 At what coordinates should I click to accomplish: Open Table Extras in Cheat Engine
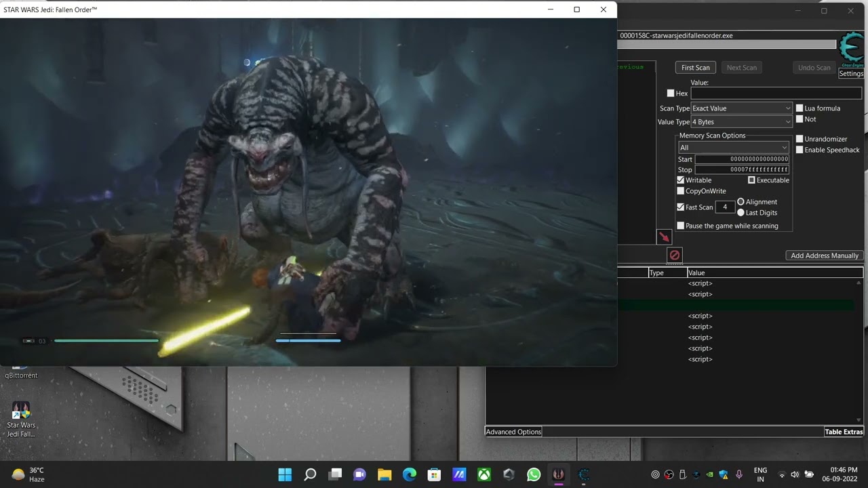click(844, 432)
